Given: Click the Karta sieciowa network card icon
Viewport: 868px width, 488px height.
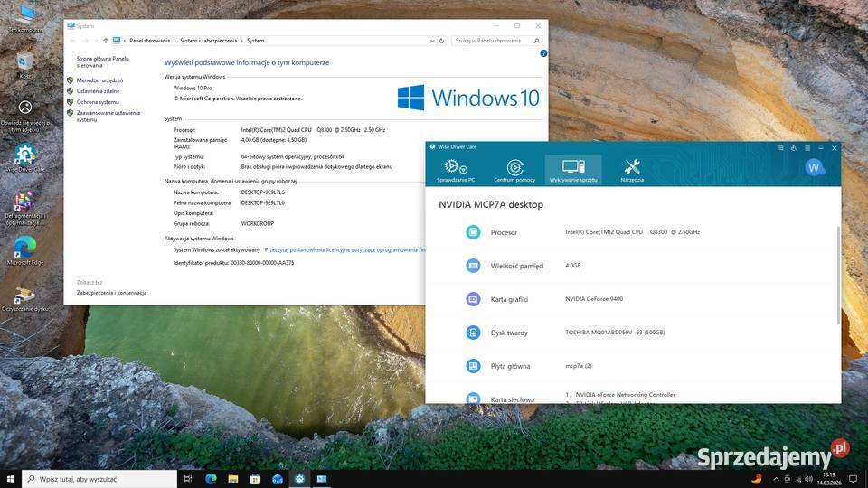Looking at the screenshot, I should [473, 398].
